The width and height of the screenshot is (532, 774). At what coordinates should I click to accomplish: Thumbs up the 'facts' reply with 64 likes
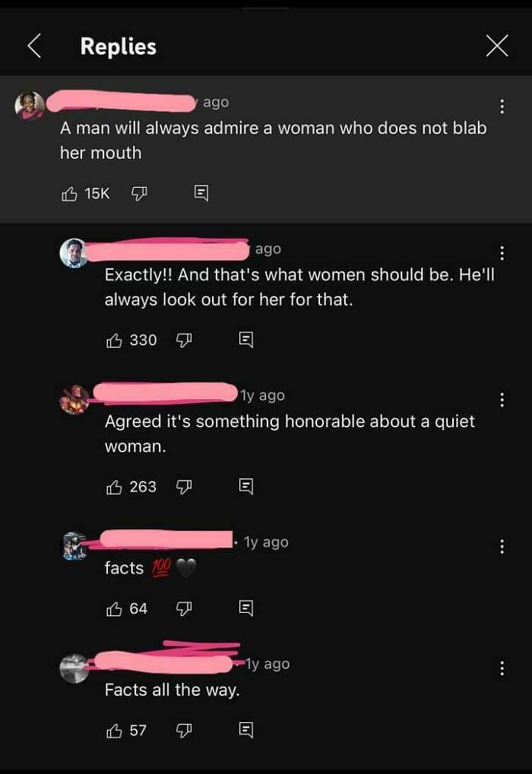click(x=114, y=608)
